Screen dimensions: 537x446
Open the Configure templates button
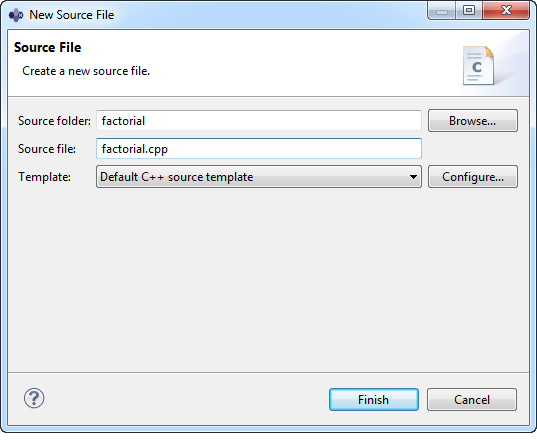(x=473, y=177)
